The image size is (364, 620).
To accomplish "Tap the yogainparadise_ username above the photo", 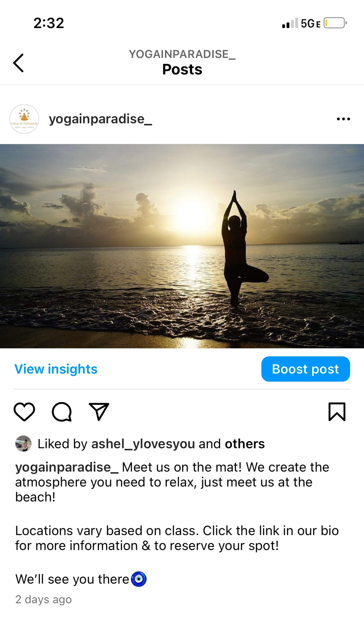I will pos(100,119).
